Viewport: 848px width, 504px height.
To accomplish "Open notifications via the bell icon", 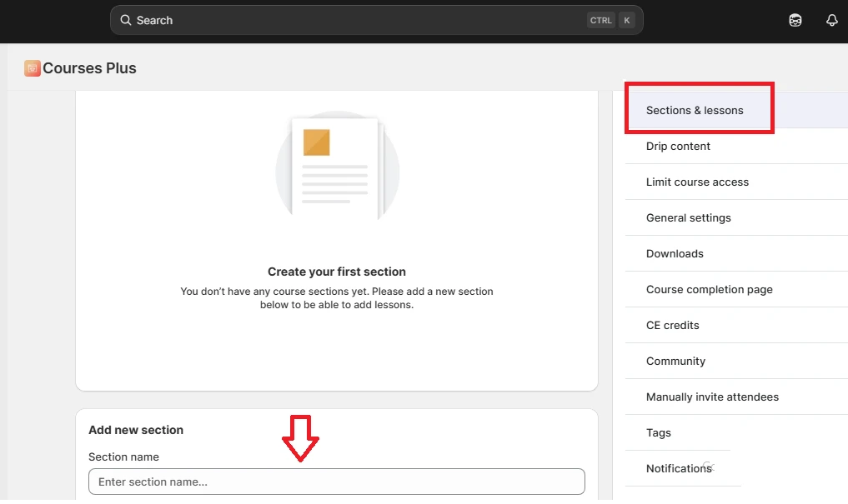I will click(831, 20).
